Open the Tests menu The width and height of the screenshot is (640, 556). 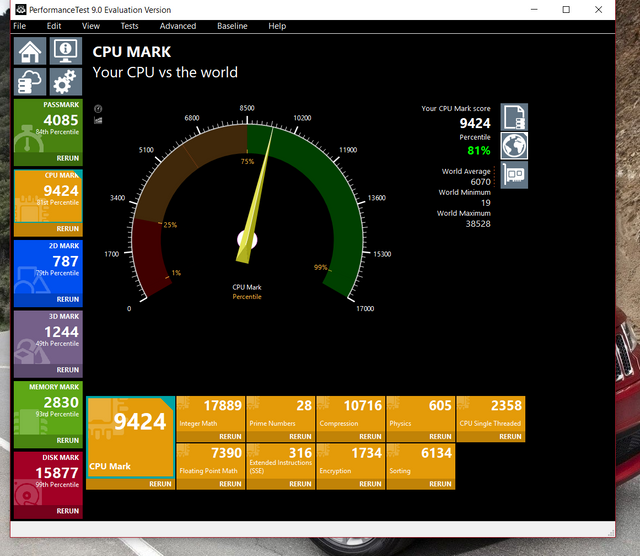(129, 26)
